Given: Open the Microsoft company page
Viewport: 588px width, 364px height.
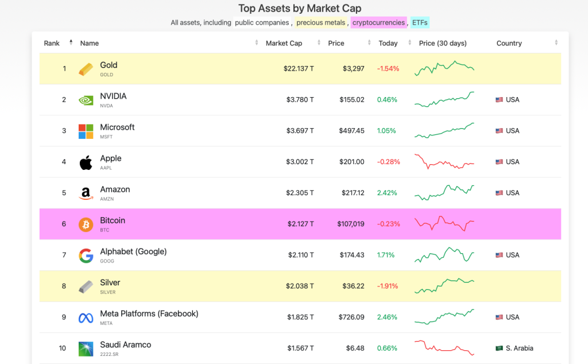Looking at the screenshot, I should coord(117,127).
